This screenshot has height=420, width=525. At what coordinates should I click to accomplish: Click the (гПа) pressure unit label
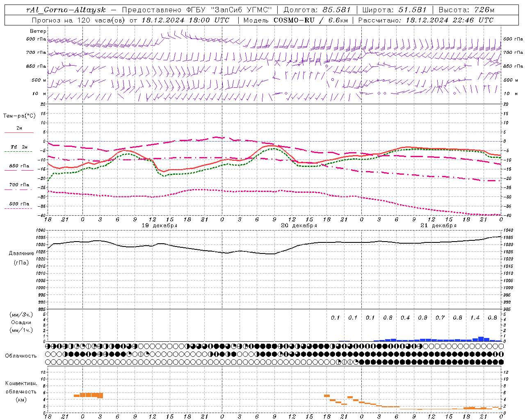click(21, 262)
